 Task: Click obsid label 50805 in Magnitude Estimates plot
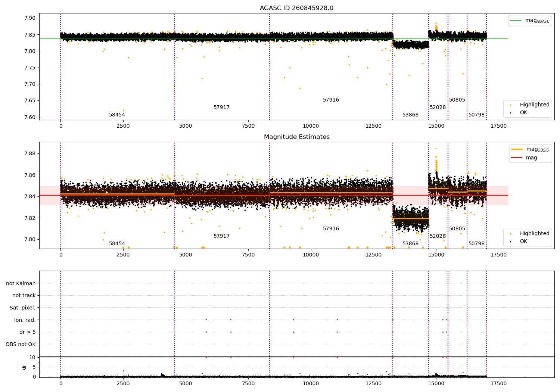coord(457,228)
